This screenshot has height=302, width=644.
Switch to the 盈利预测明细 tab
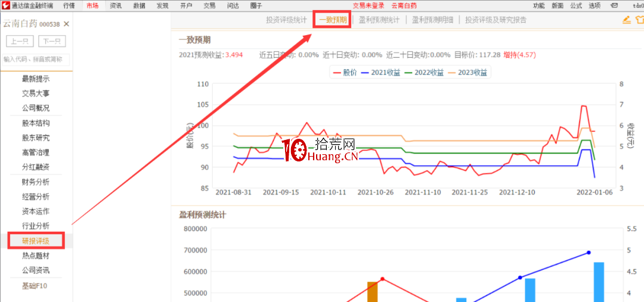point(432,20)
